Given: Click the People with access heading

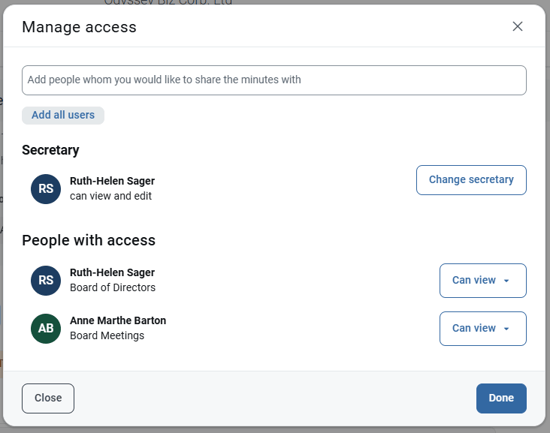Looking at the screenshot, I should pos(88,240).
